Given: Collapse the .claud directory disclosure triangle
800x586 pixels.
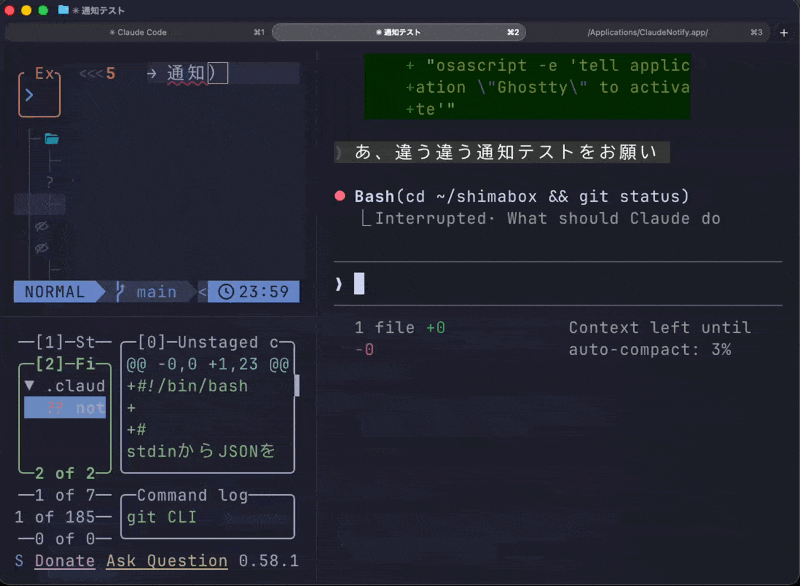Looking at the screenshot, I should tap(28, 386).
